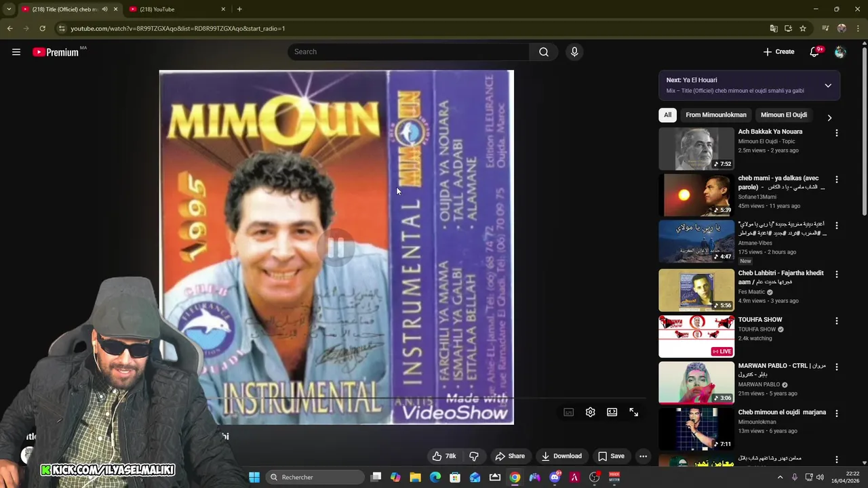Select the From Mimounlokman chip
Screen dimensions: 868x488
pyautogui.click(x=716, y=115)
